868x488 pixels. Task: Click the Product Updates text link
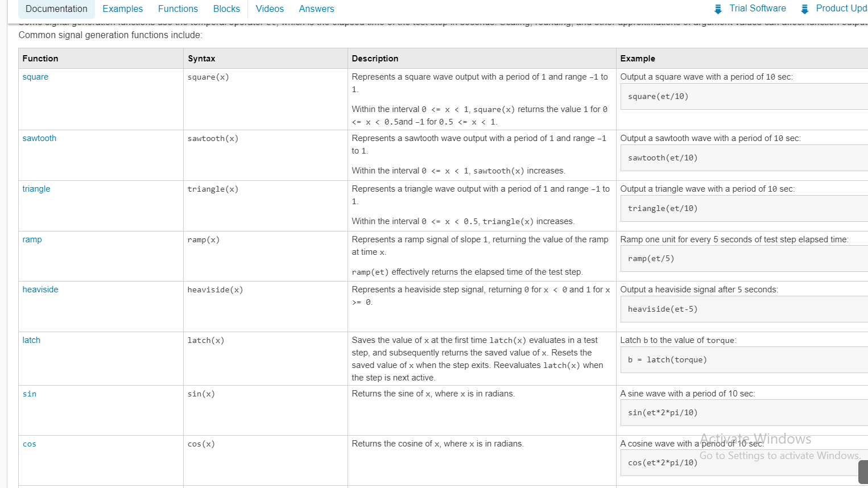tap(841, 8)
